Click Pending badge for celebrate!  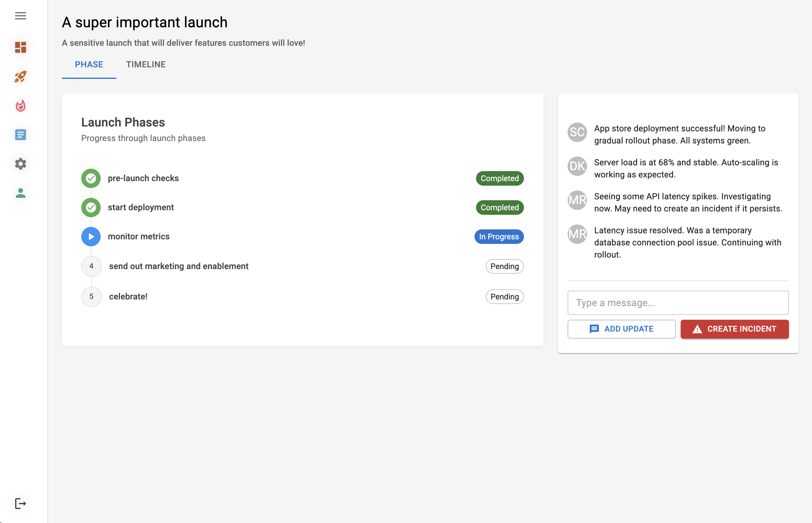[505, 296]
